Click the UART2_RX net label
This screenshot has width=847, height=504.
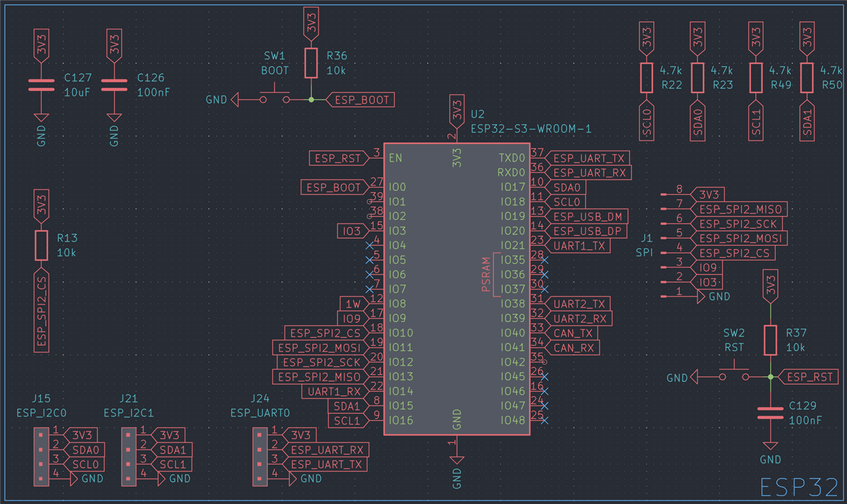(x=579, y=318)
